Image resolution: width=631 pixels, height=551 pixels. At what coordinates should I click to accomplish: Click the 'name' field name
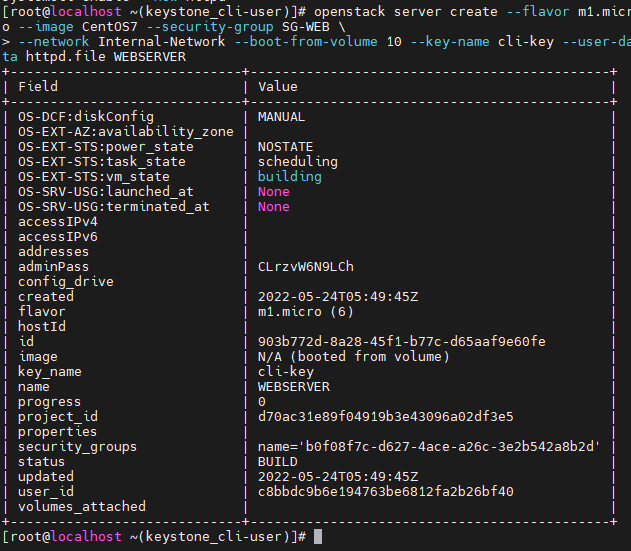(34, 386)
